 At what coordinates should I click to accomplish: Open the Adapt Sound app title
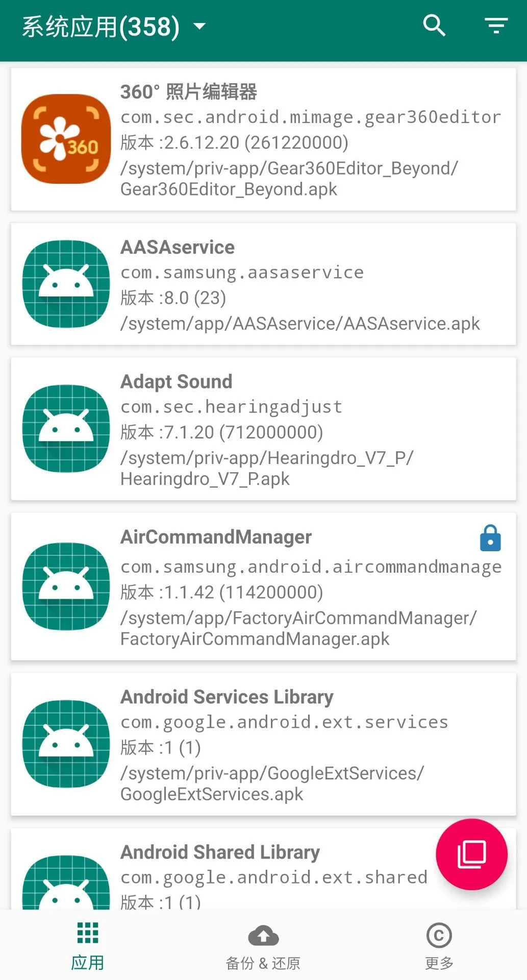tap(177, 382)
